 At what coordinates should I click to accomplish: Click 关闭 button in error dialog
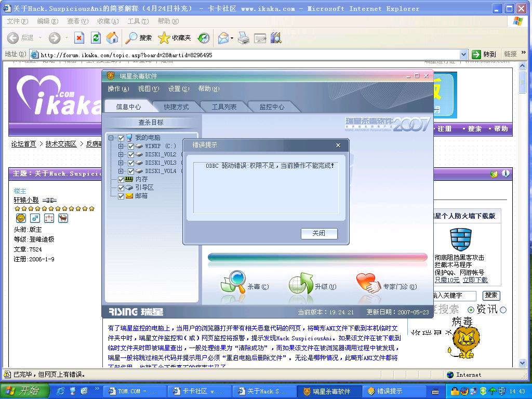319,233
